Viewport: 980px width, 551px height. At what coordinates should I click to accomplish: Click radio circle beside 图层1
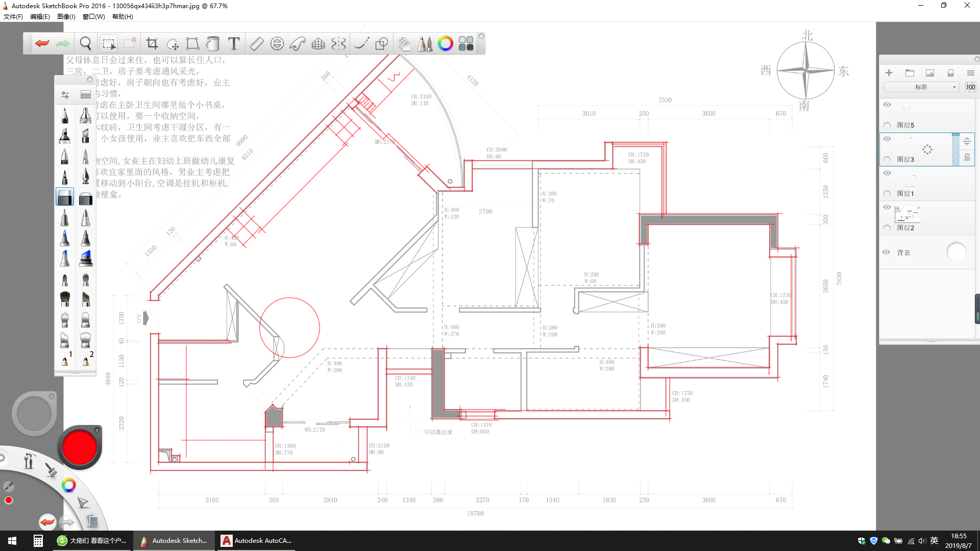[x=887, y=194]
